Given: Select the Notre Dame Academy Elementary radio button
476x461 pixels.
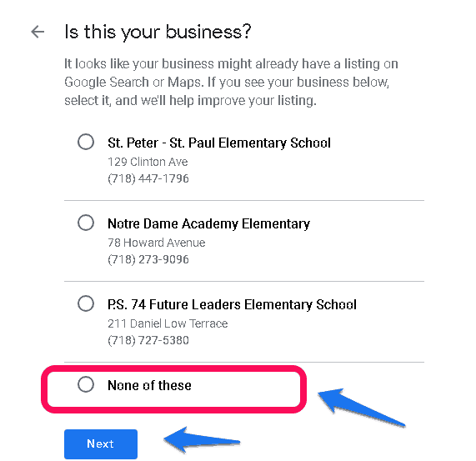Looking at the screenshot, I should tap(86, 223).
